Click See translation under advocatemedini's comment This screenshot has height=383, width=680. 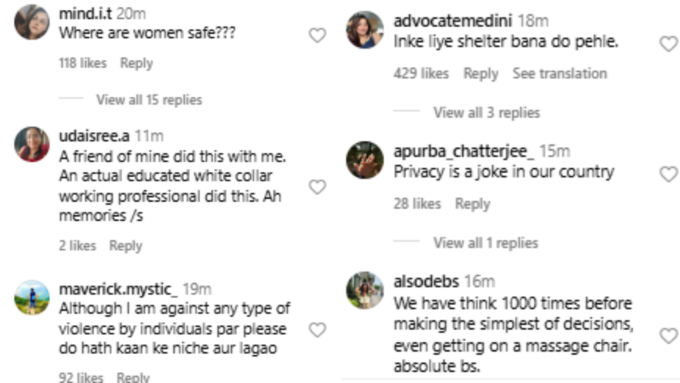click(x=560, y=74)
